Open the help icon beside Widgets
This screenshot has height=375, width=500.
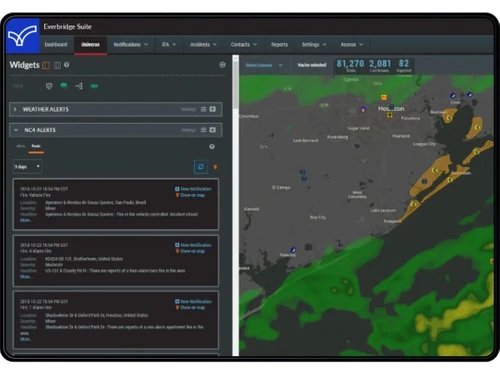click(x=67, y=65)
